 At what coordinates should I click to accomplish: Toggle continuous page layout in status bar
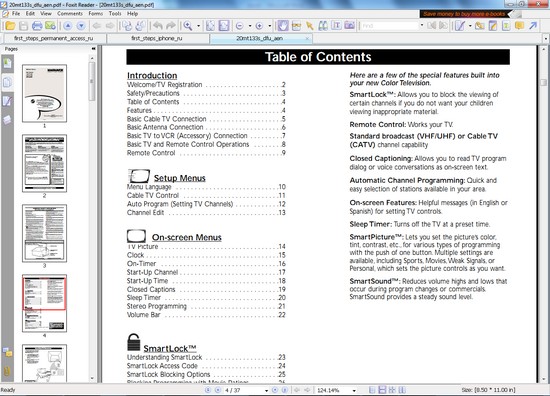click(382, 390)
